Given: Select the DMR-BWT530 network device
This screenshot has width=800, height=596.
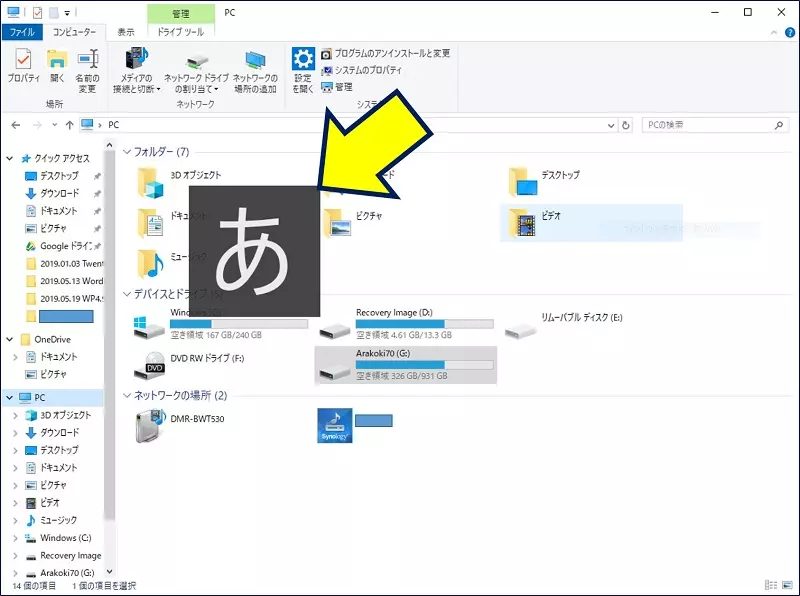Looking at the screenshot, I should (x=180, y=426).
